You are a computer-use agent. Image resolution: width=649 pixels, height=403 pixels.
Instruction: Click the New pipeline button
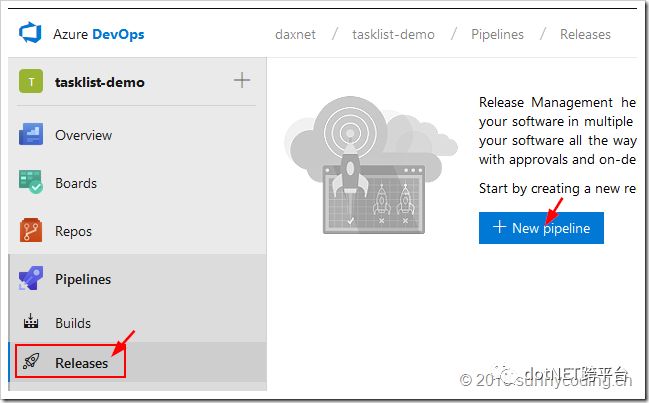click(x=541, y=228)
